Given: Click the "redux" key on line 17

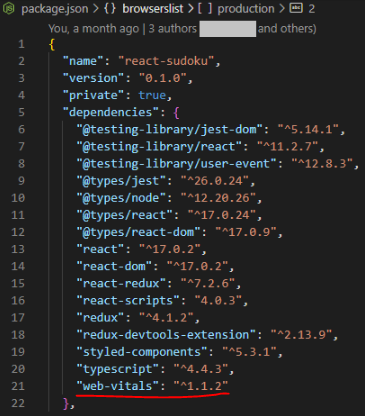Looking at the screenshot, I should pyautogui.click(x=100, y=317).
